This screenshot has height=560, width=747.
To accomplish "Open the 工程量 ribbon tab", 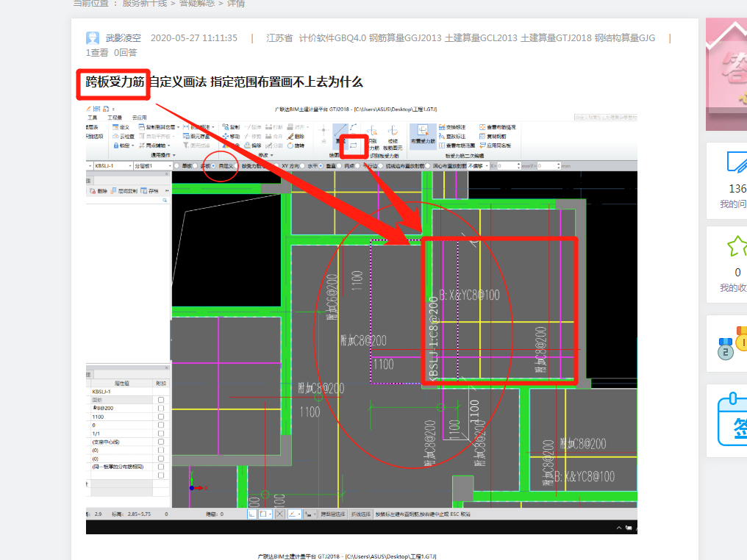I will pyautogui.click(x=115, y=118).
